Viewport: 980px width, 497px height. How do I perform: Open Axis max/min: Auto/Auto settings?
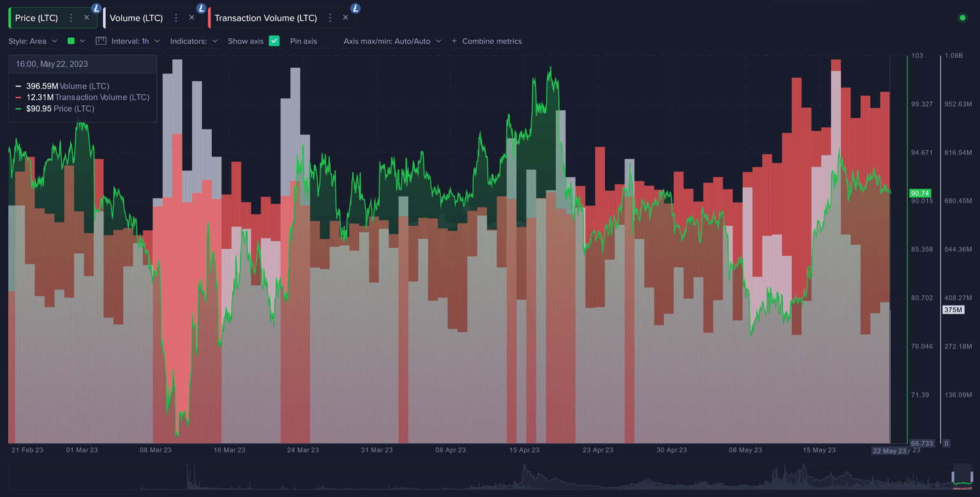392,41
